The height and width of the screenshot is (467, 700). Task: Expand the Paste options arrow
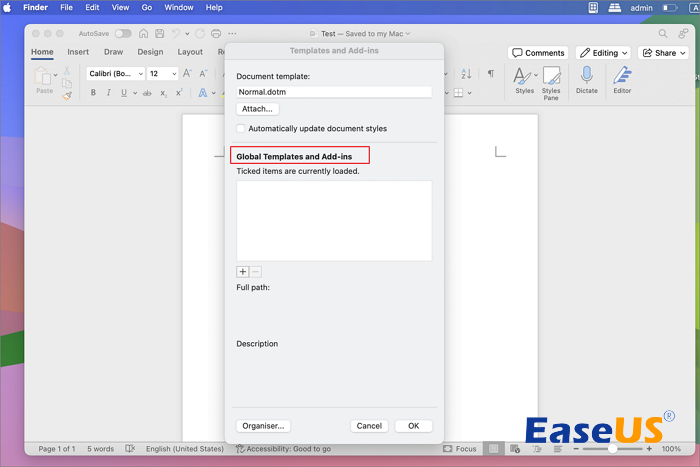pos(55,75)
